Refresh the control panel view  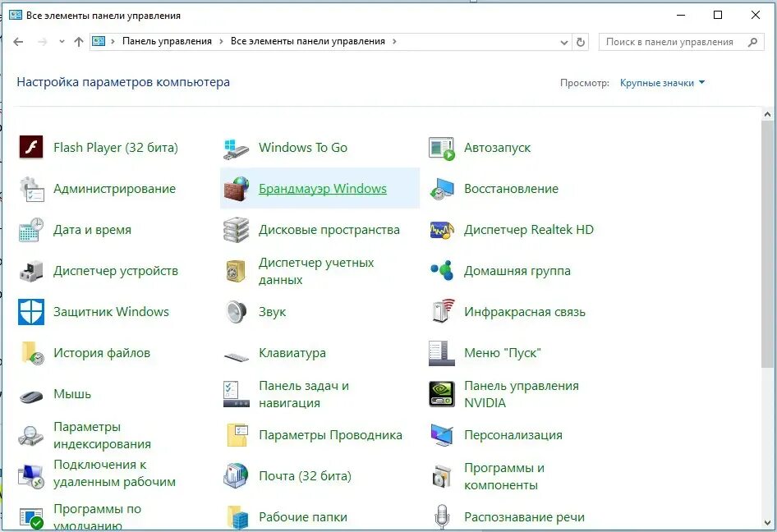click(x=581, y=42)
